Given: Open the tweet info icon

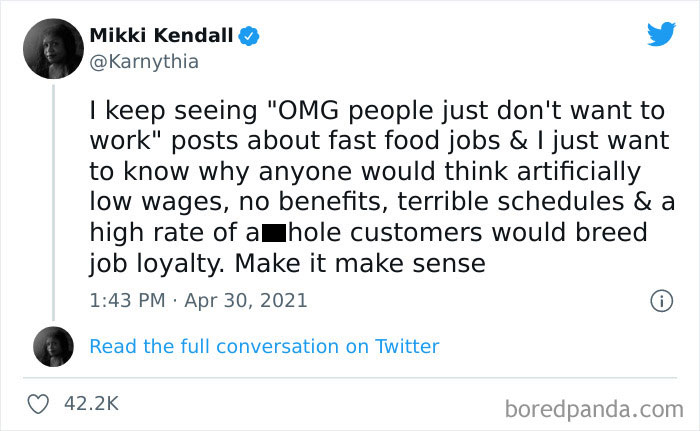Looking at the screenshot, I should (x=660, y=300).
